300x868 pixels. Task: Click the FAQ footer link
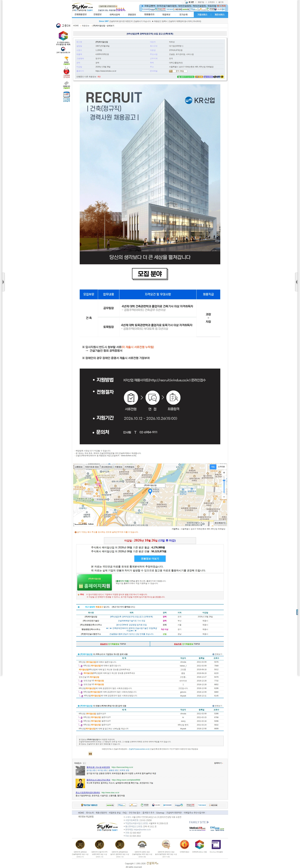tap(125, 812)
